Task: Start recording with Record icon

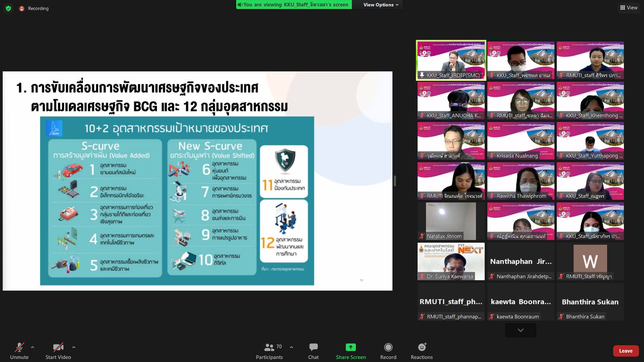Action: [388, 347]
